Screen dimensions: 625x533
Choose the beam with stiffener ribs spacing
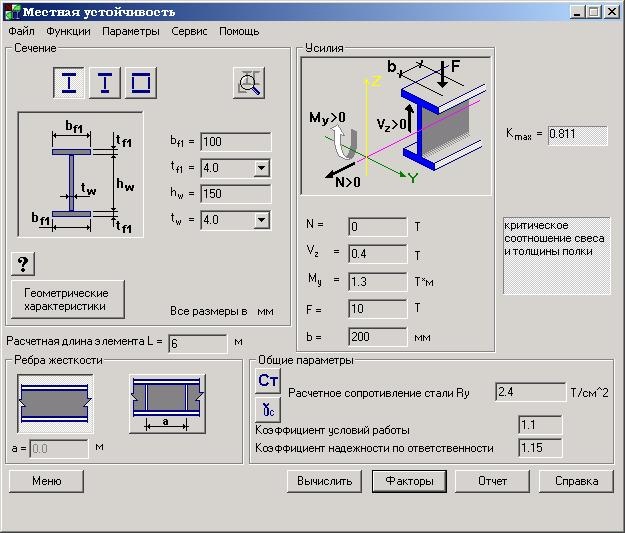[166, 401]
